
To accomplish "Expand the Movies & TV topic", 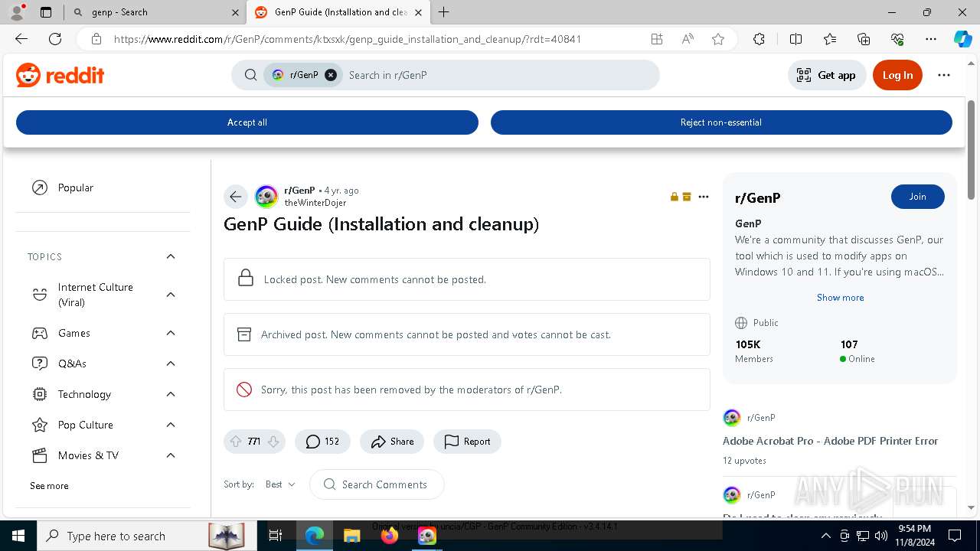I will point(171,455).
